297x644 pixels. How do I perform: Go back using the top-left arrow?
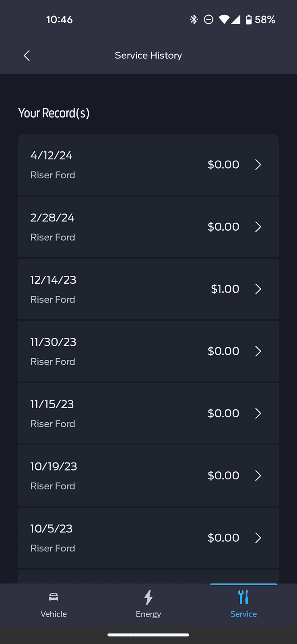tap(27, 56)
